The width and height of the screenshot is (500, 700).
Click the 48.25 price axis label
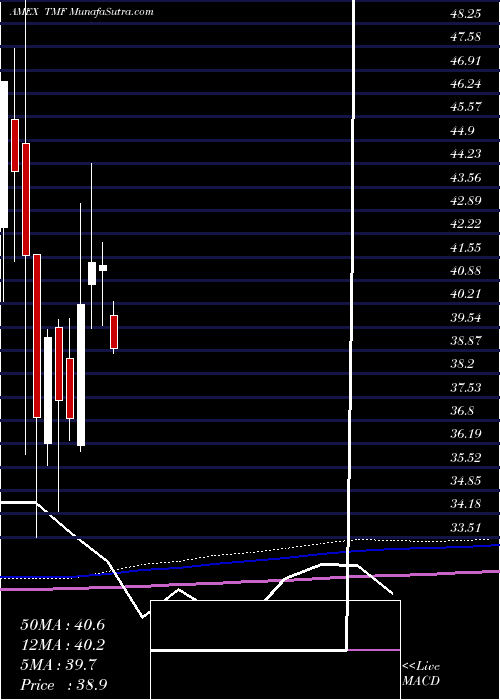click(465, 13)
